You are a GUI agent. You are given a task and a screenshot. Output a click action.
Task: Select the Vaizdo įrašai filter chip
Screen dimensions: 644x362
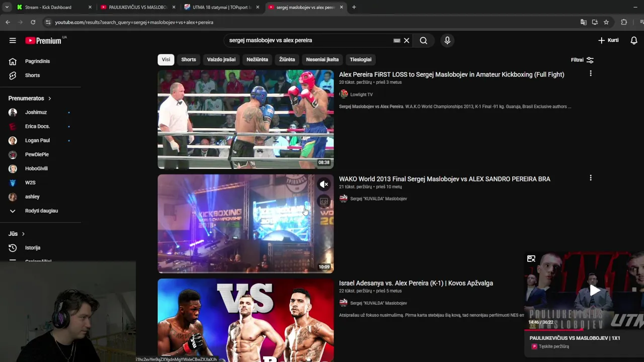tap(221, 59)
